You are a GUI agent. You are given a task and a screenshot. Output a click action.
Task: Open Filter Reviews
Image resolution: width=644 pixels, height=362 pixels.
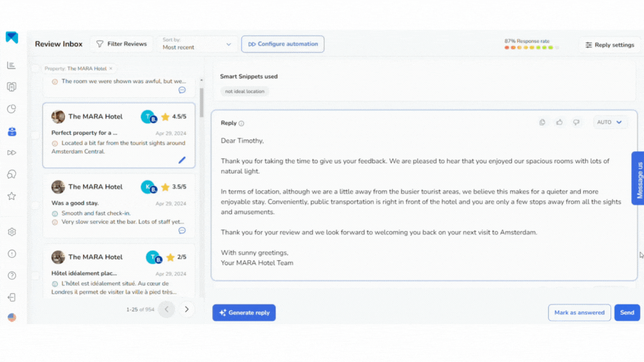[121, 44]
